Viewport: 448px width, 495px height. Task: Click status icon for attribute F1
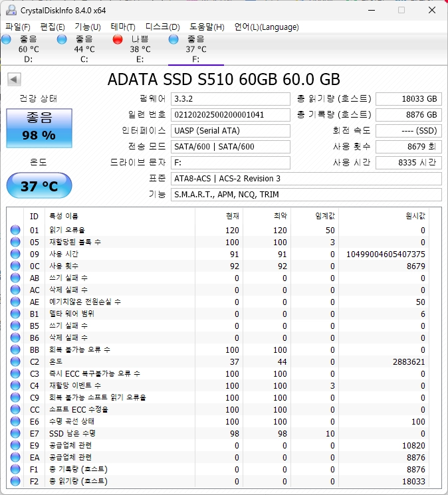pyautogui.click(x=15, y=469)
